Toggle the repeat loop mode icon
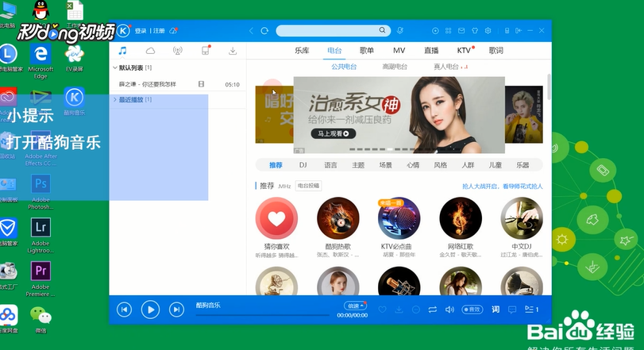This screenshot has width=644, height=350. (x=433, y=310)
